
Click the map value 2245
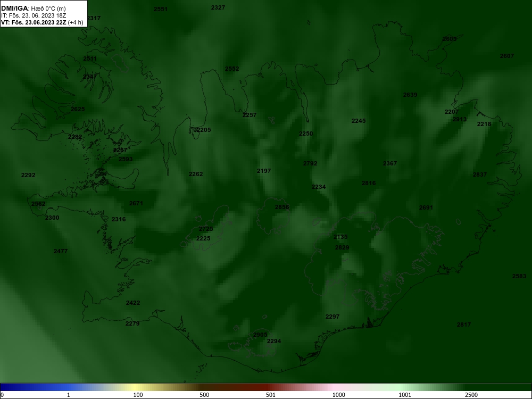359,121
